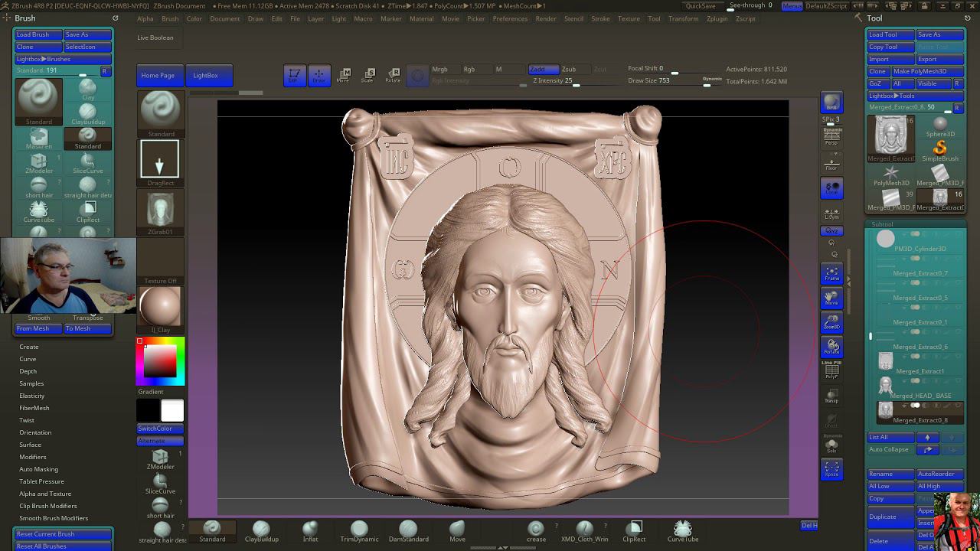Toggle the Transp transparency mode
Image resolution: width=980 pixels, height=551 pixels.
point(831,396)
